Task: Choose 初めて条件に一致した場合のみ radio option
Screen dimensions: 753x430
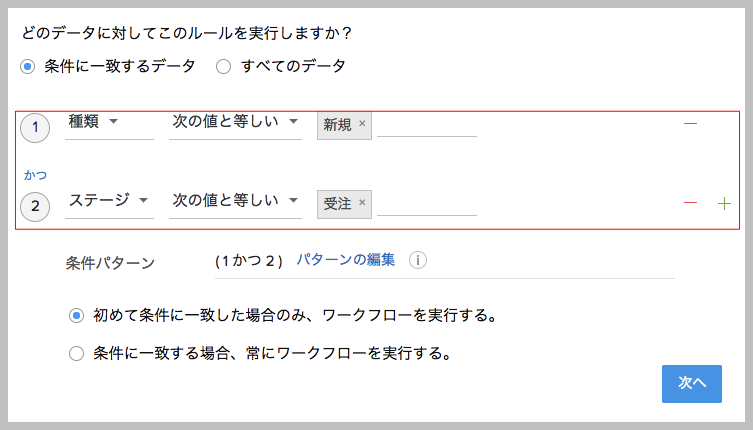Action: pos(76,316)
